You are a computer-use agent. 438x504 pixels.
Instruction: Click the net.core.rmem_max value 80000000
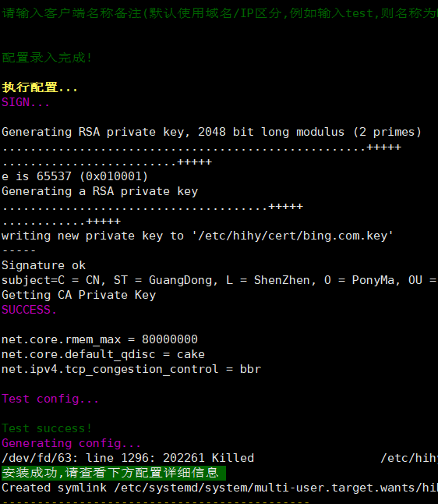pos(170,339)
